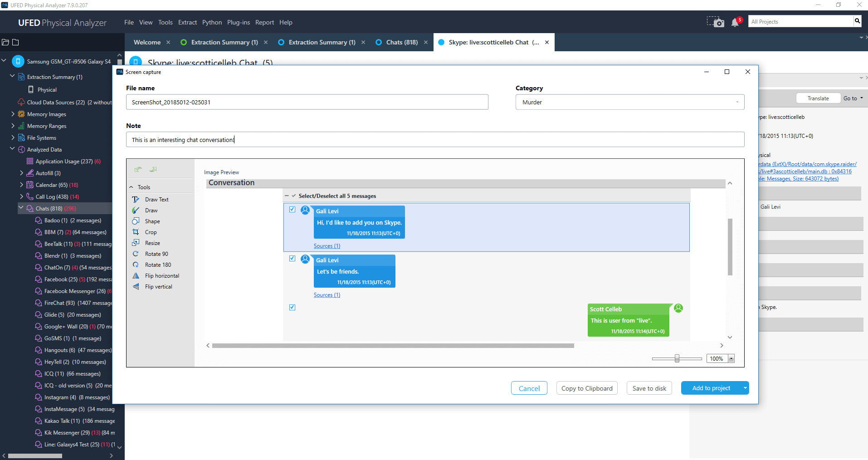Open the Add to project dropdown arrow
The image size is (868, 460).
click(x=745, y=388)
